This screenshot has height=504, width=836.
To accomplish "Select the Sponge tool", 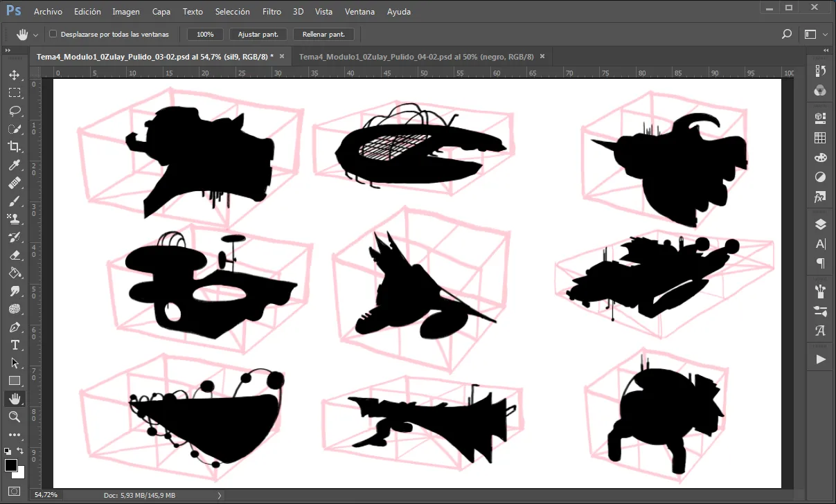I will coord(15,309).
